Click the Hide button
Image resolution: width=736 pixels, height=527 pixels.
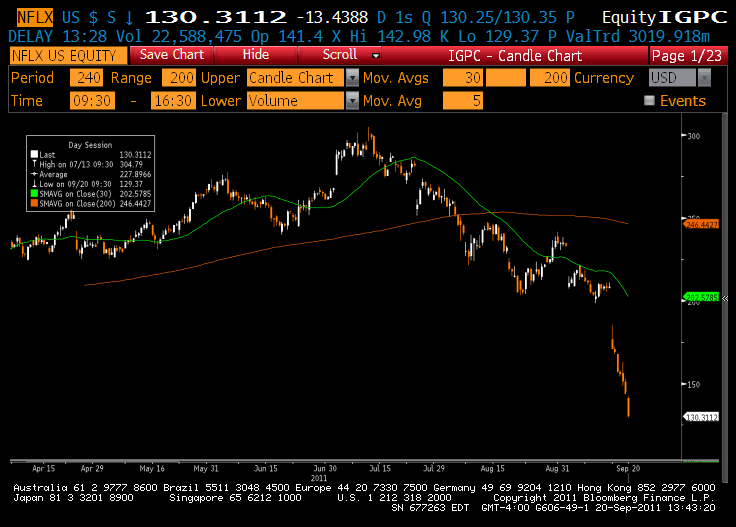256,55
